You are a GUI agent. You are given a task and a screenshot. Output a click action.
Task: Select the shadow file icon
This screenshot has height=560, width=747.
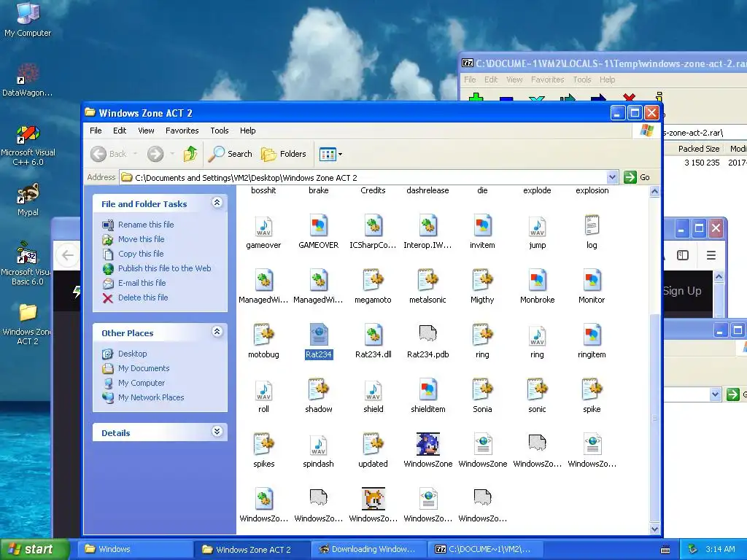318,390
